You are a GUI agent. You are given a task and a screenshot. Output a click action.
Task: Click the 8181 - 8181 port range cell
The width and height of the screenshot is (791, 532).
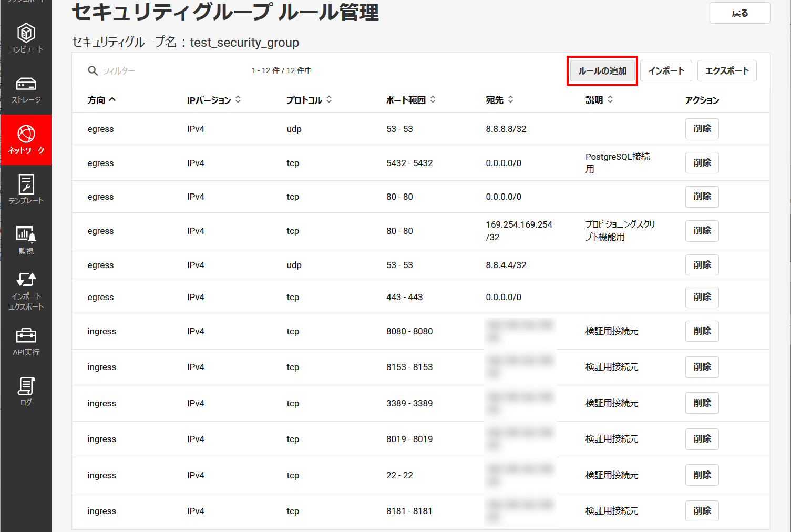(409, 511)
